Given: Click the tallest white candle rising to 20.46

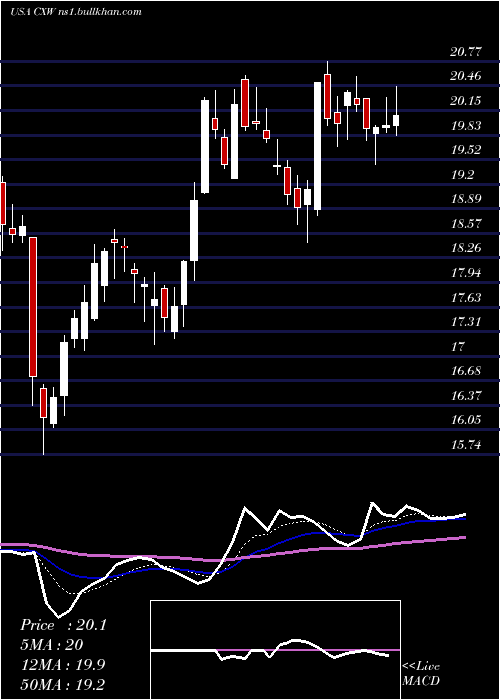Looking at the screenshot, I should point(318,146).
